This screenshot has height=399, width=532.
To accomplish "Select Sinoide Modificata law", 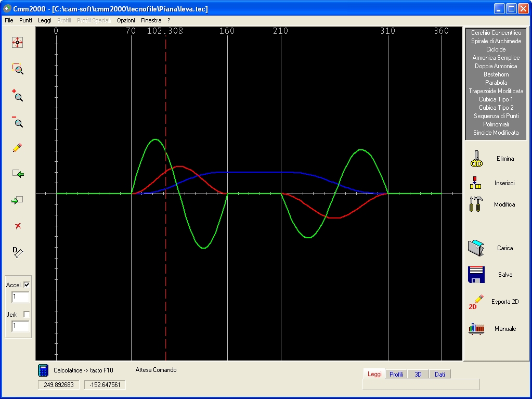I will point(496,133).
